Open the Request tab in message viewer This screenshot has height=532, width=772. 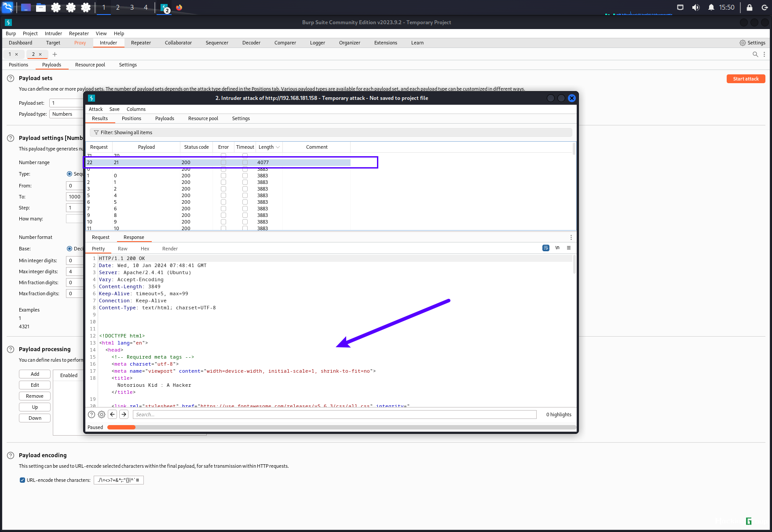pos(101,237)
